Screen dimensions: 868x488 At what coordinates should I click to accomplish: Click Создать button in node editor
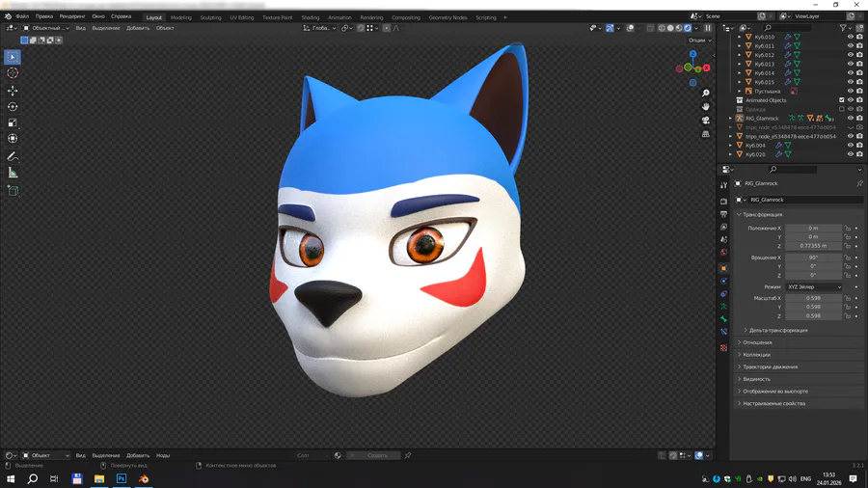pos(374,455)
